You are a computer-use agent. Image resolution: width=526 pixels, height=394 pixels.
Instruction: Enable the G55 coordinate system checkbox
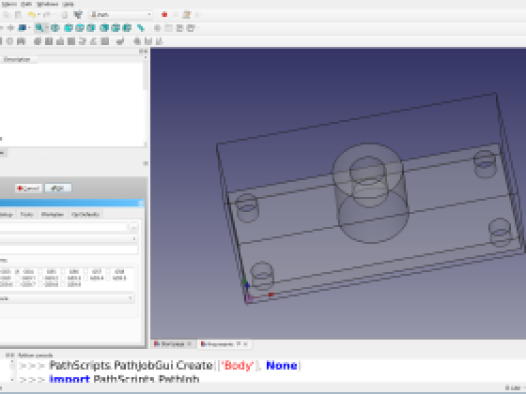click(41, 272)
